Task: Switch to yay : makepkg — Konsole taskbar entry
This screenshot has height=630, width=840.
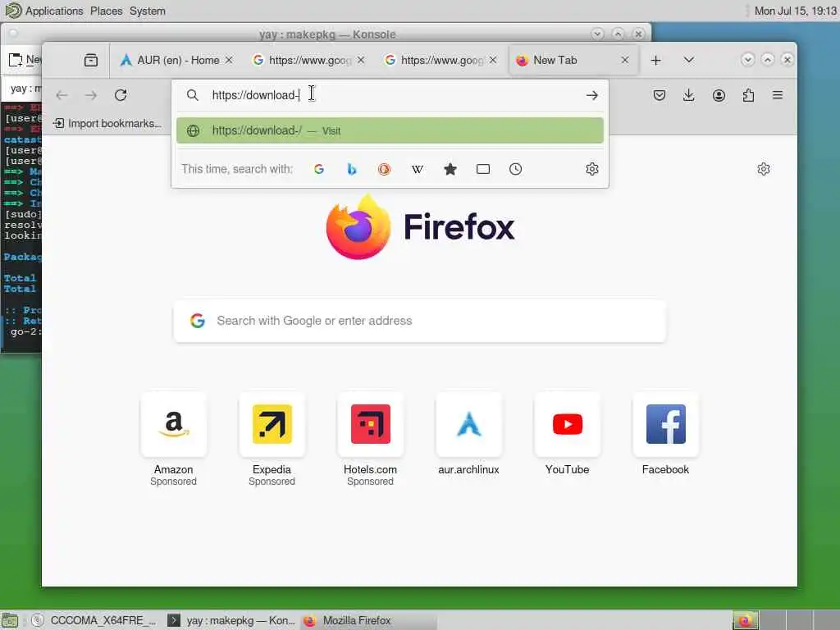Action: pos(231,620)
